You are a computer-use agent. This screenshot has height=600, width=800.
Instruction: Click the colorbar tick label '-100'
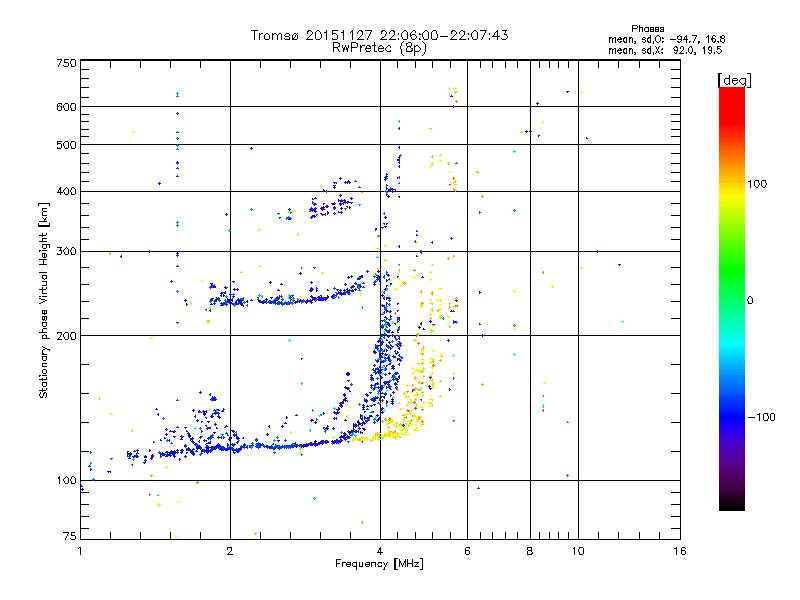click(762, 417)
